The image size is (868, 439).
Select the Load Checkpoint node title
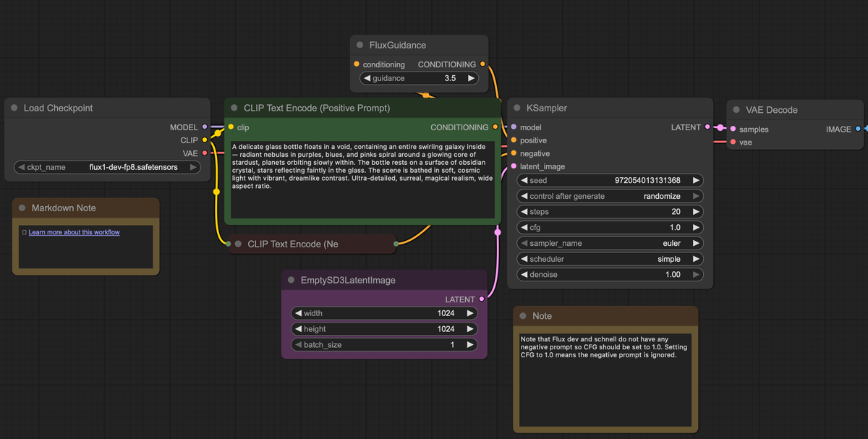pos(58,108)
